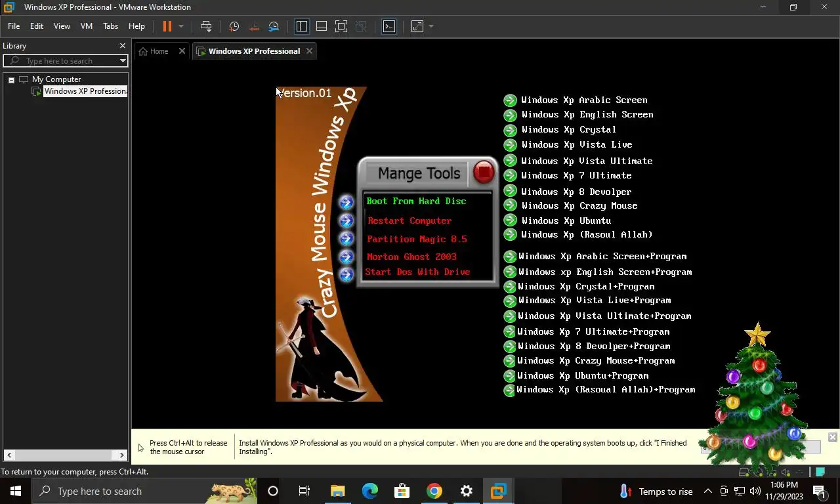Toggle the thumbnail bar view
840x504 pixels.
click(322, 26)
